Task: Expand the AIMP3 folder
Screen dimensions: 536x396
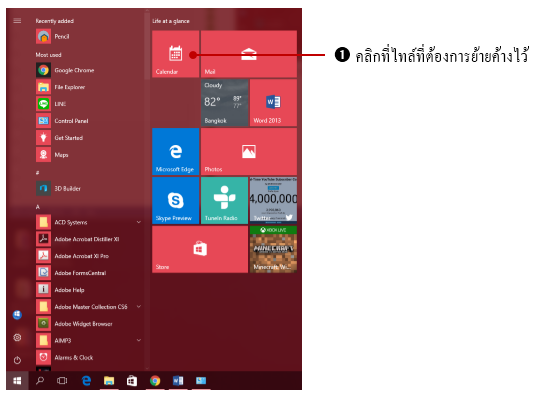Action: tap(139, 340)
